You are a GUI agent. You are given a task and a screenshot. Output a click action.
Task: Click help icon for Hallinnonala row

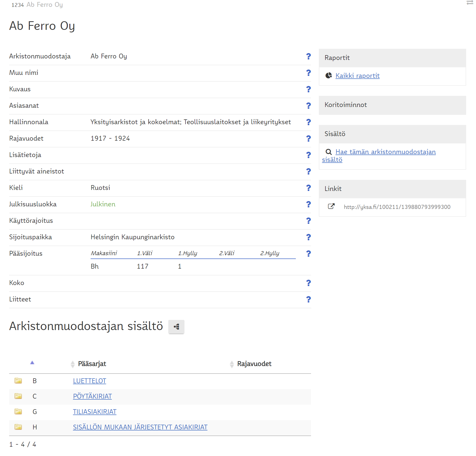(x=308, y=122)
